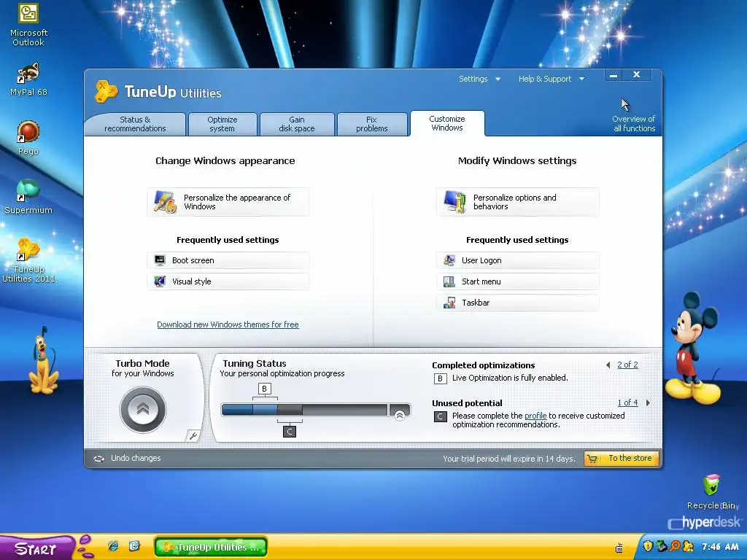The width and height of the screenshot is (747, 560).
Task: Click the C badge beside unused potential
Action: [440, 416]
